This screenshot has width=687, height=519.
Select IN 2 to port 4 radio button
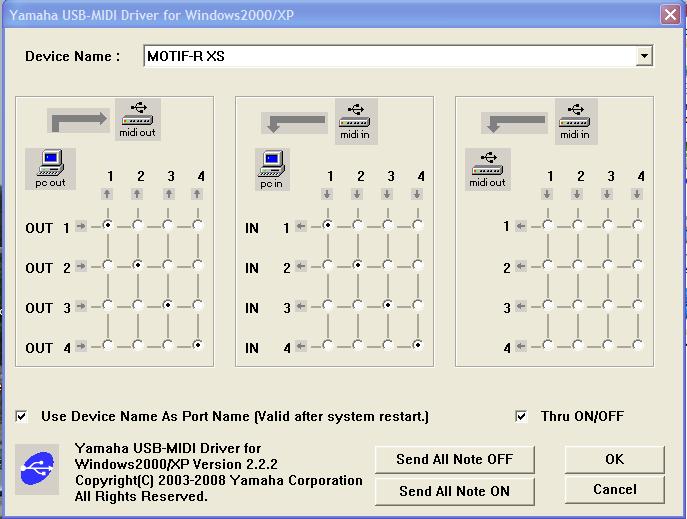418,265
